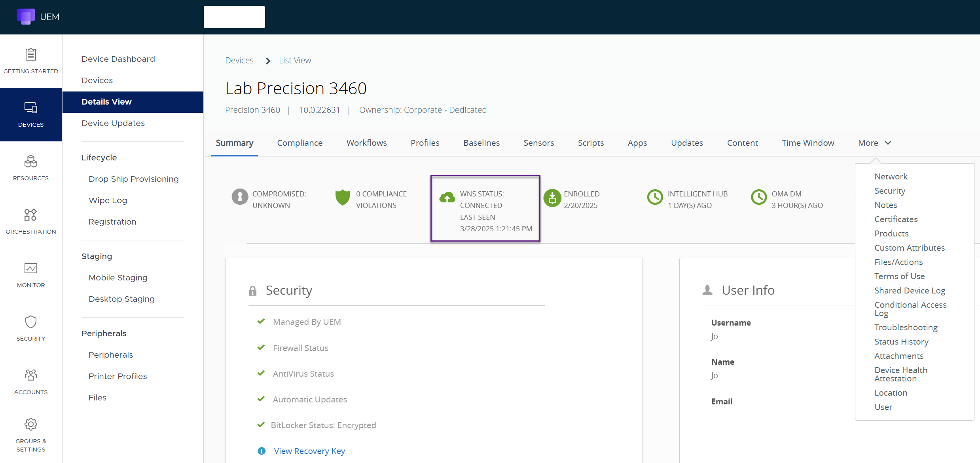Select Troubleshooting from the More menu
980x463 pixels.
[906, 328]
